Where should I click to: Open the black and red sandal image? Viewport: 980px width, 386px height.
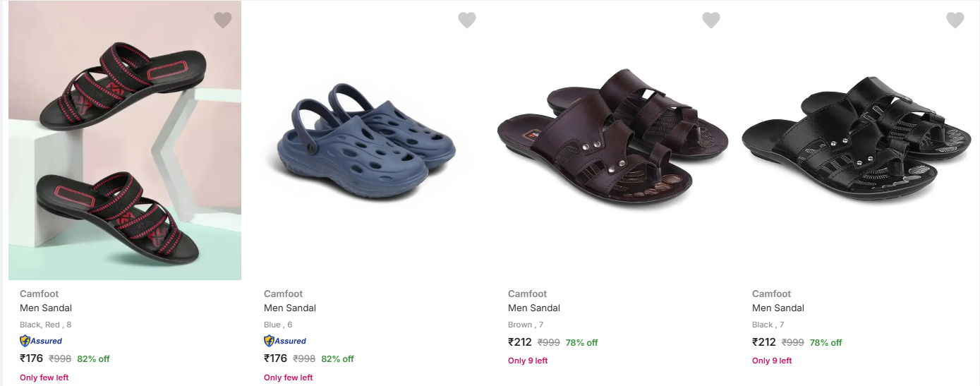(x=125, y=141)
